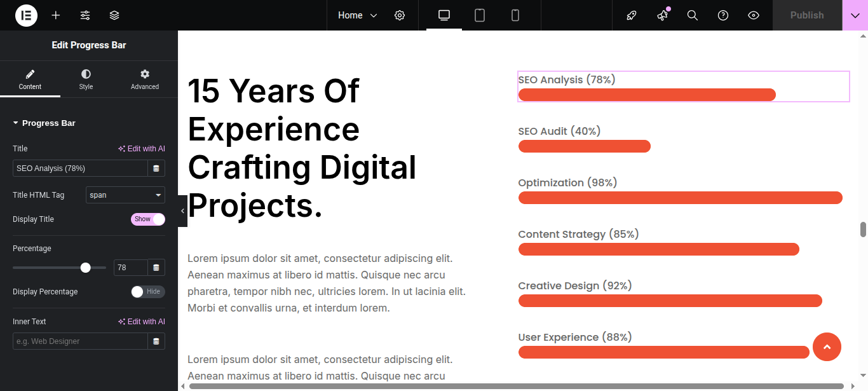Image resolution: width=868 pixels, height=391 pixels.
Task: Switch to mobile preview mode
Action: [515, 15]
